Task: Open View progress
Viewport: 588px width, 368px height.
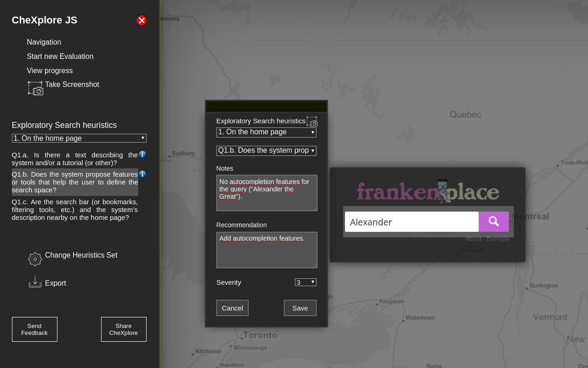Action: 50,70
